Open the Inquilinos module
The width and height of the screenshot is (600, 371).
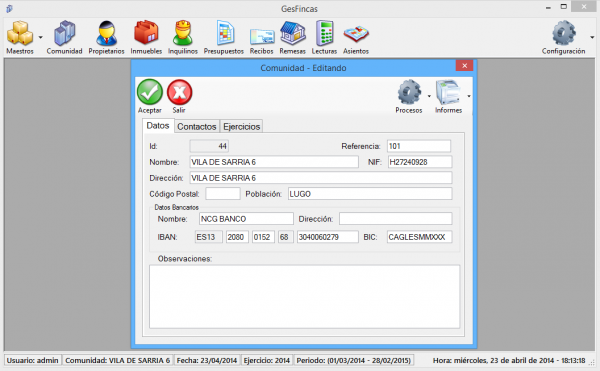pyautogui.click(x=183, y=37)
